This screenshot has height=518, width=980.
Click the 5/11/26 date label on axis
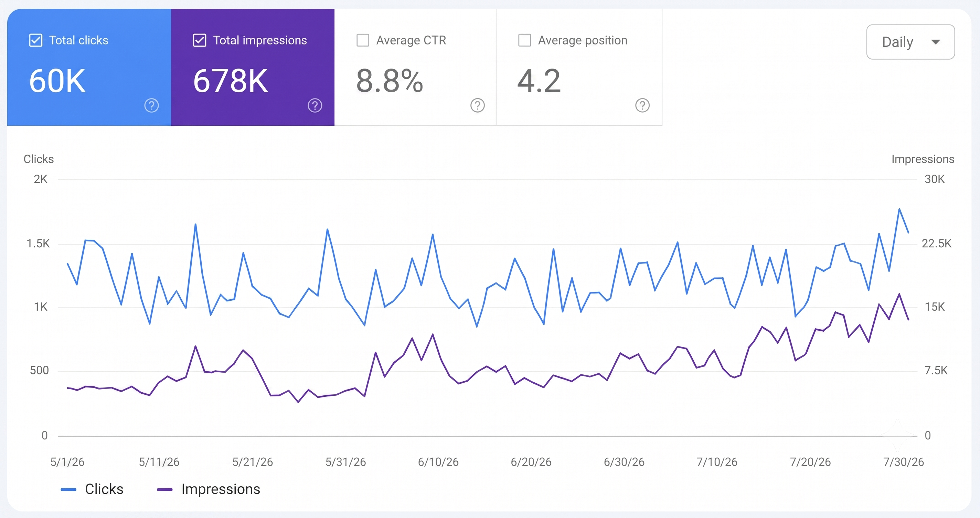pos(159,462)
